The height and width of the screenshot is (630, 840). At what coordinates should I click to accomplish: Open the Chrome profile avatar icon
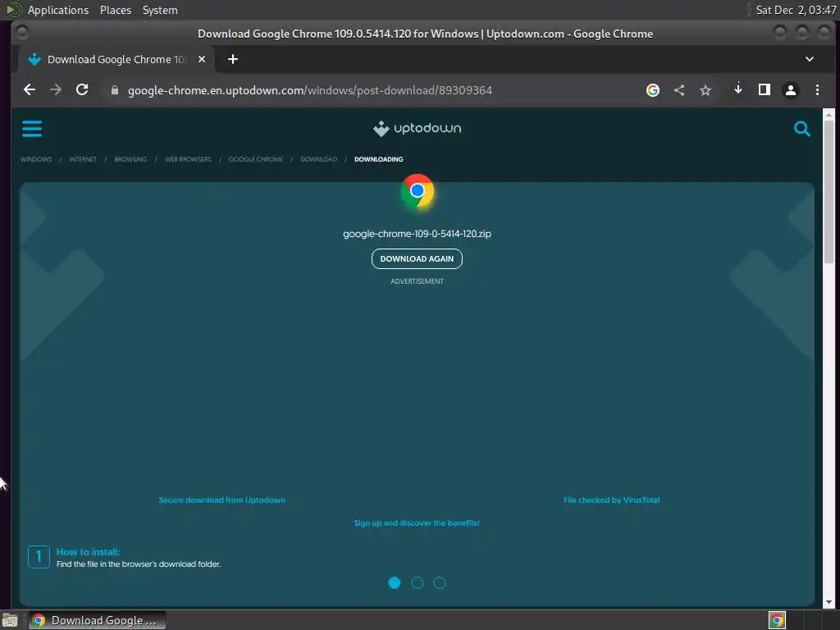click(791, 90)
